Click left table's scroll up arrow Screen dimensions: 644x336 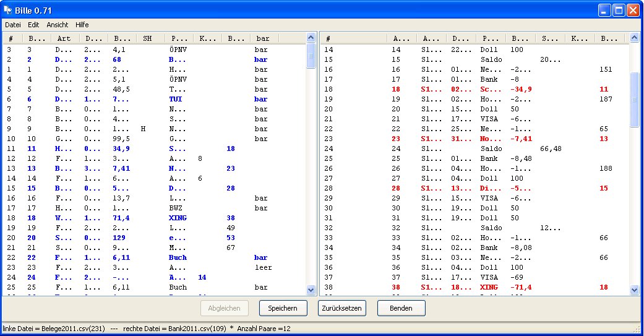click(x=311, y=38)
